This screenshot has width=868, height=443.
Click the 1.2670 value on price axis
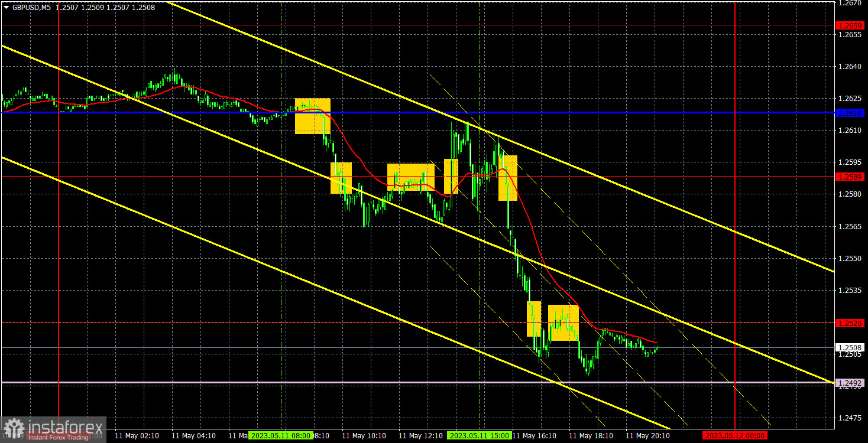(x=850, y=3)
